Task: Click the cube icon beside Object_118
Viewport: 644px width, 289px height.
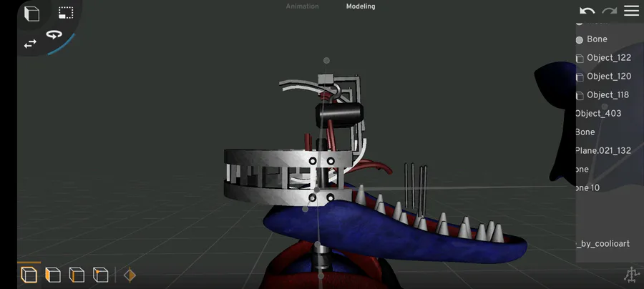Action: click(x=580, y=96)
